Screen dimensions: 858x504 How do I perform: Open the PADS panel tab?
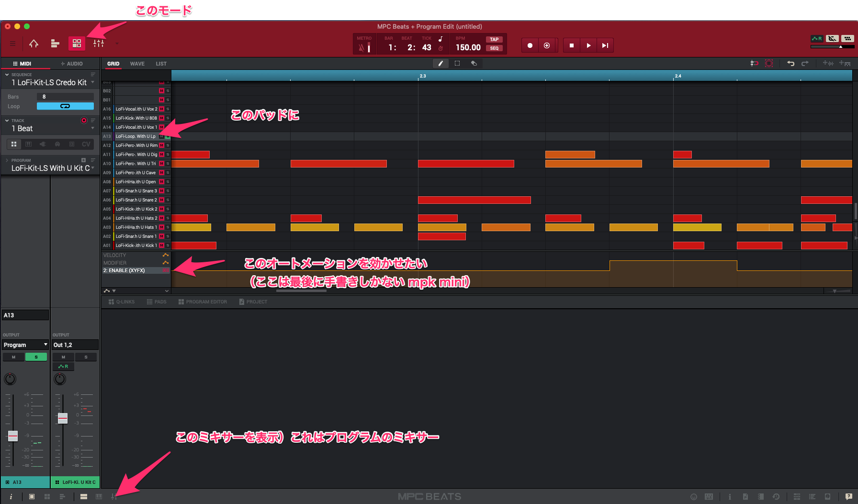157,302
